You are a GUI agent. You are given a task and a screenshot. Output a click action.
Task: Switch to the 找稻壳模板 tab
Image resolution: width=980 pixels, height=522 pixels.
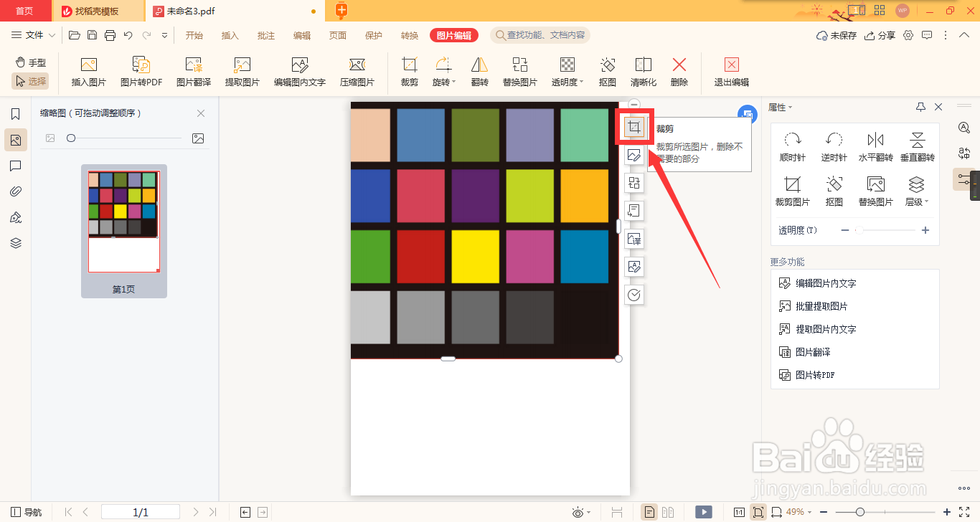pos(98,11)
